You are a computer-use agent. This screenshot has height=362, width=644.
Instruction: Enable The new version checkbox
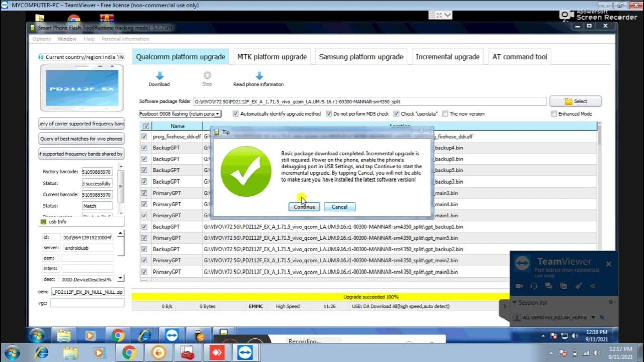click(x=445, y=114)
